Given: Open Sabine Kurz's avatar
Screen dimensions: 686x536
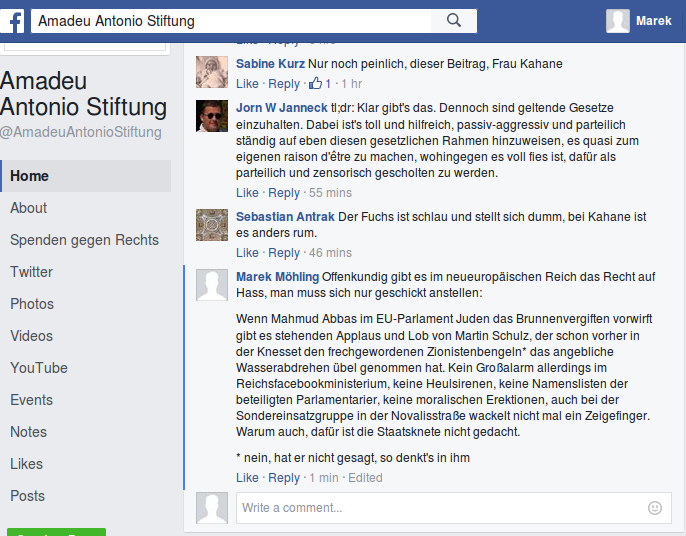Looking at the screenshot, I should (212, 72).
